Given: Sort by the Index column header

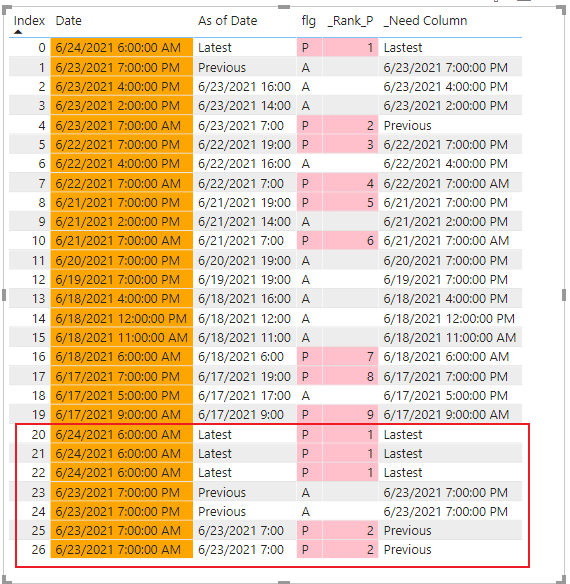Looking at the screenshot, I should (x=29, y=21).
